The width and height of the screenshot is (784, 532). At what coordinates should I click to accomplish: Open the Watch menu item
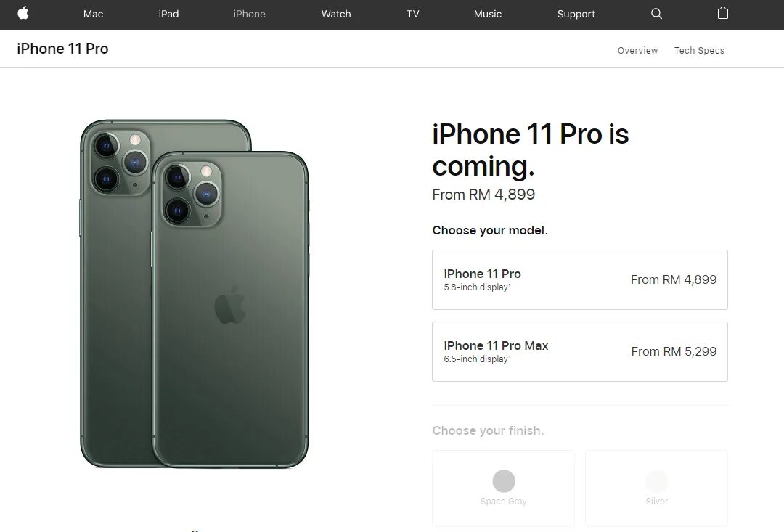pos(336,14)
